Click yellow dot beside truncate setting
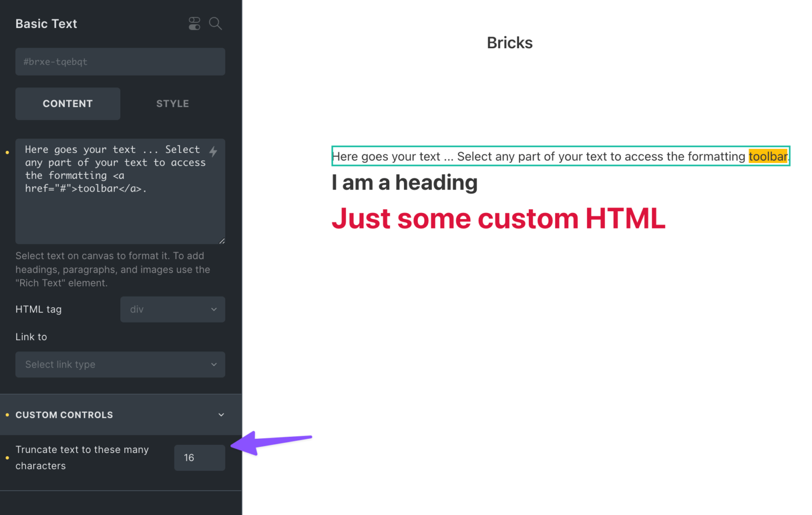The width and height of the screenshot is (812, 515). tap(7, 458)
